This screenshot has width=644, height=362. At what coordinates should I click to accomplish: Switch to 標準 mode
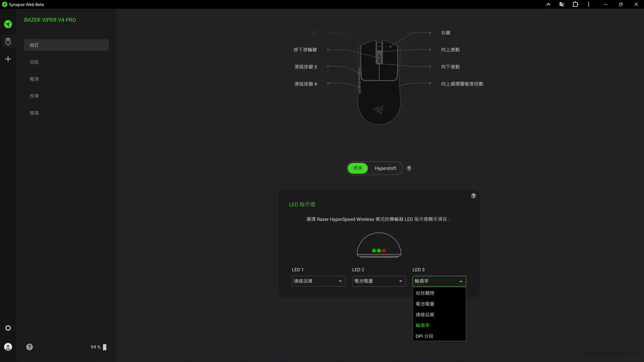coord(357,168)
